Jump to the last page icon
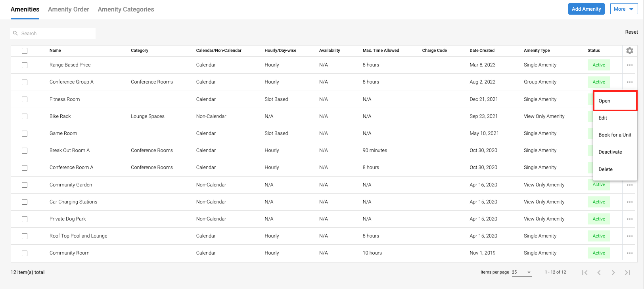Viewport: 644px width, 289px height. click(x=627, y=272)
